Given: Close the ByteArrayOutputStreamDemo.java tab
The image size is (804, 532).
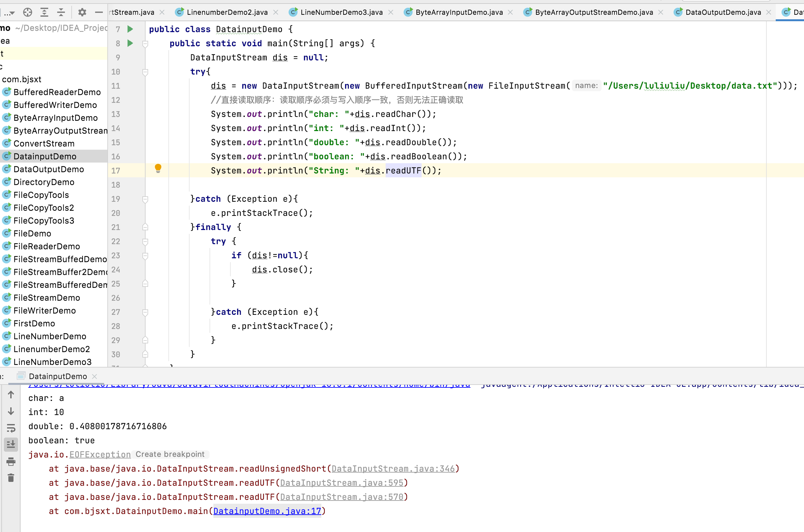Looking at the screenshot, I should [660, 13].
